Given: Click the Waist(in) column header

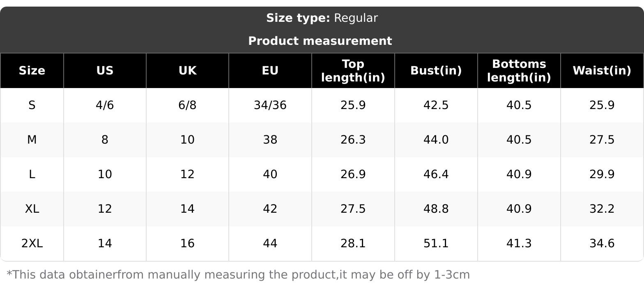Looking at the screenshot, I should point(602,71).
